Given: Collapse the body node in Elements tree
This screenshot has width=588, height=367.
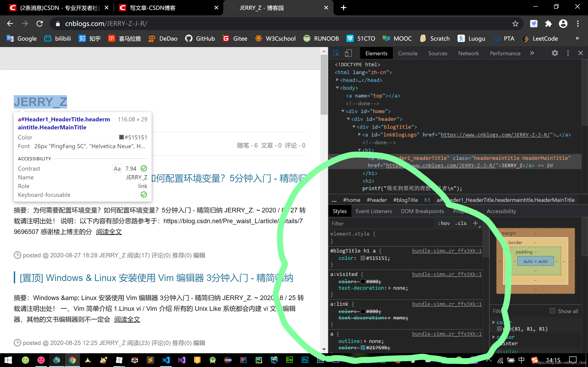Looking at the screenshot, I should (x=337, y=88).
